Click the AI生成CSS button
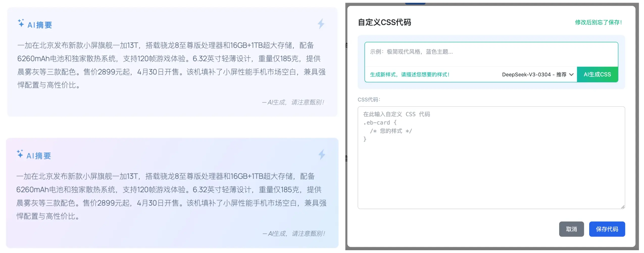Screen dimensions: 644x253 [597, 74]
